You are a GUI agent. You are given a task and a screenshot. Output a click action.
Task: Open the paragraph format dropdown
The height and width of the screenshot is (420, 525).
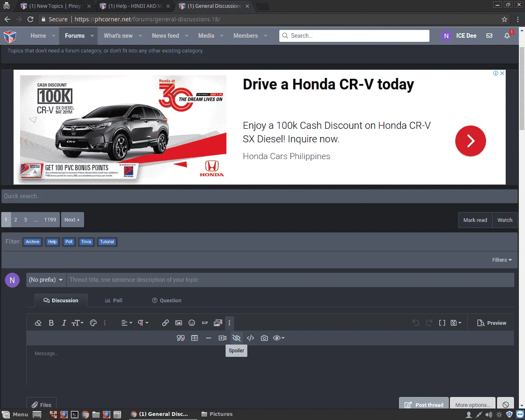(143, 323)
